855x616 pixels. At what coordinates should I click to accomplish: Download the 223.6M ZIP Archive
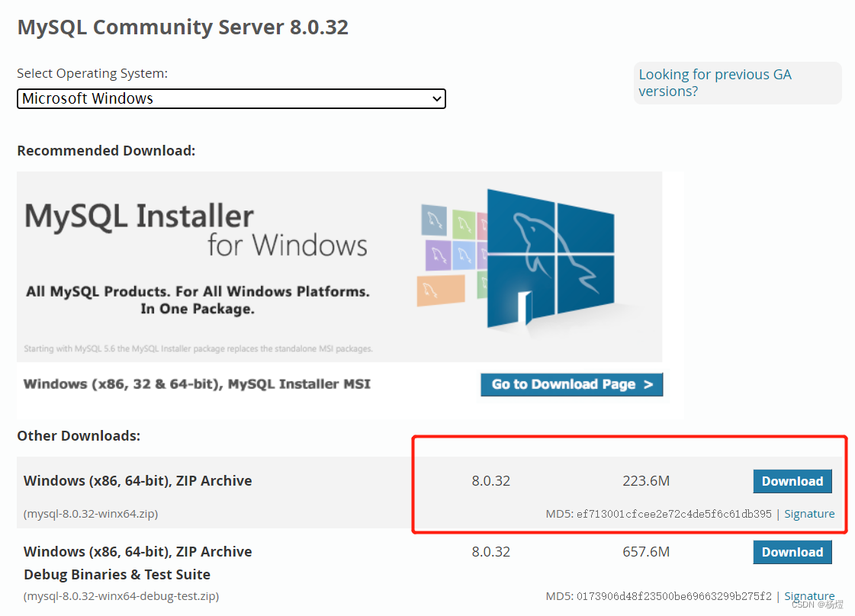point(792,481)
